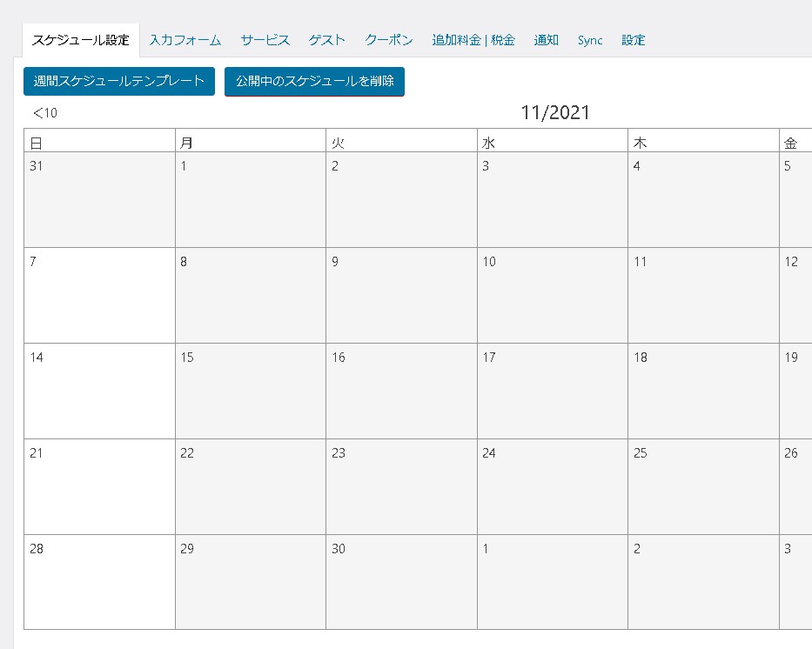Select Thursday November 18 cell

point(702,391)
